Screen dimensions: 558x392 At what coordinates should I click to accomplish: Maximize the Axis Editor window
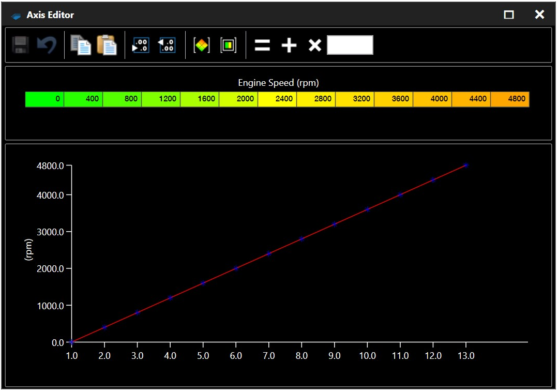tap(509, 15)
